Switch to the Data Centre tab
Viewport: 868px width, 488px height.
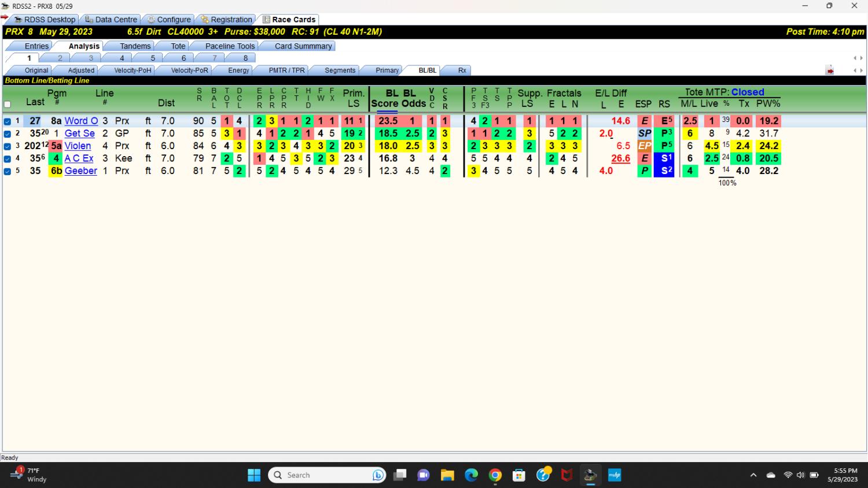(111, 20)
